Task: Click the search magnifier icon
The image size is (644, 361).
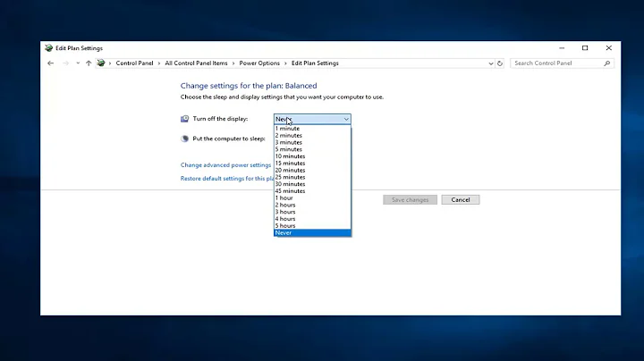Action: [607, 63]
